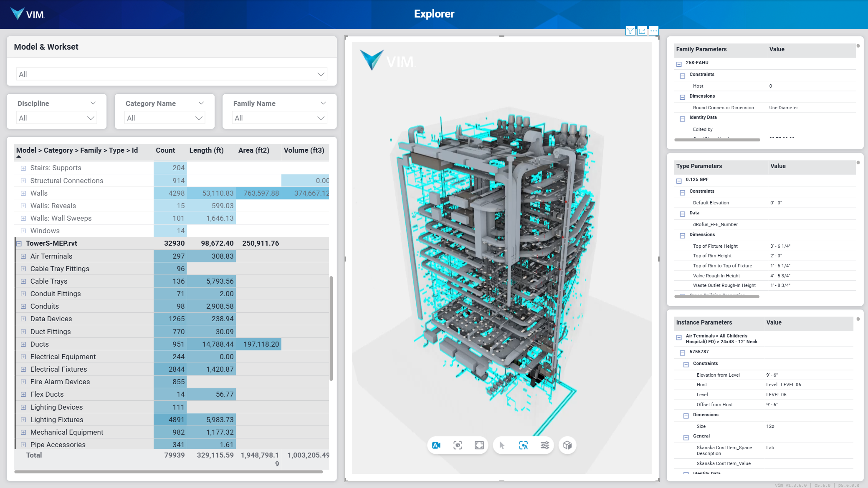Screen dimensions: 868x488
Task: Click the 3D cube view icon
Action: tap(567, 445)
